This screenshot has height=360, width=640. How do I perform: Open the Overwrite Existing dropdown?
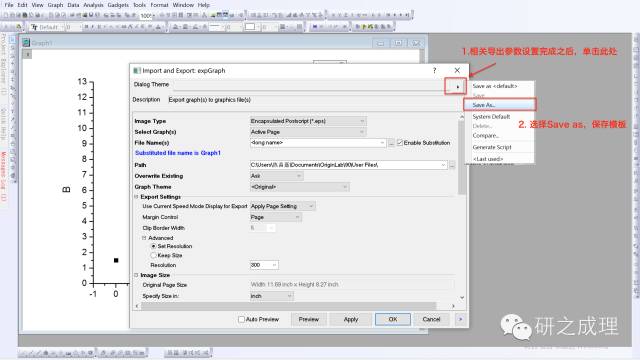click(276, 176)
